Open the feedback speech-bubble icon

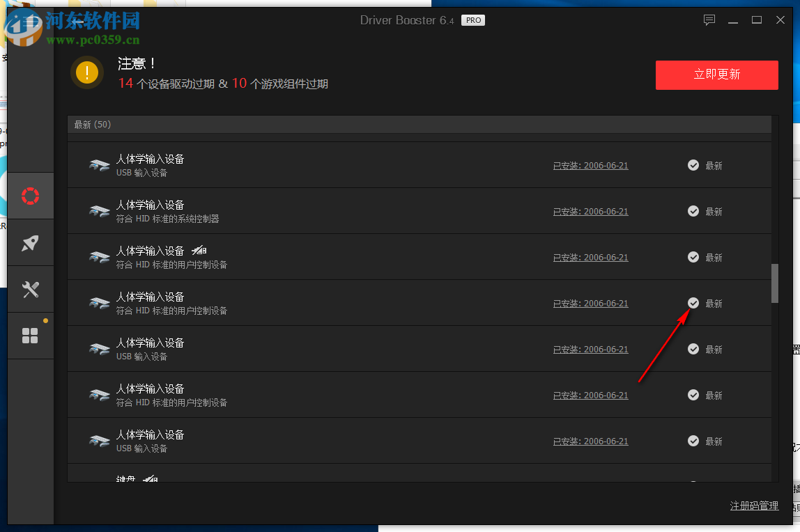tap(709, 20)
